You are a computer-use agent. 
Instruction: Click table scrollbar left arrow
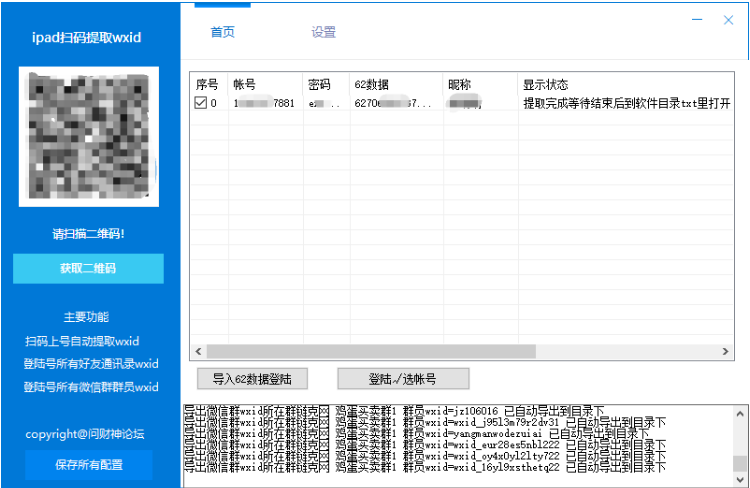coord(199,352)
